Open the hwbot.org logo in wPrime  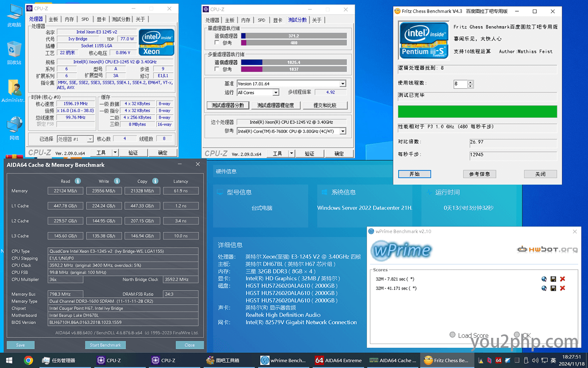[547, 249]
